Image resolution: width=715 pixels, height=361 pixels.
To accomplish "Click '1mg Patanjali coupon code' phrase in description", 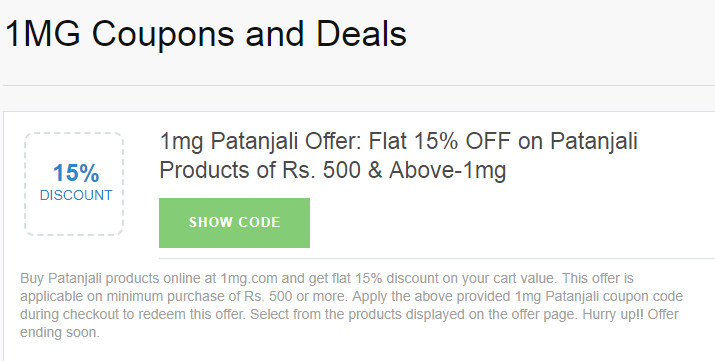I will coord(599,296).
